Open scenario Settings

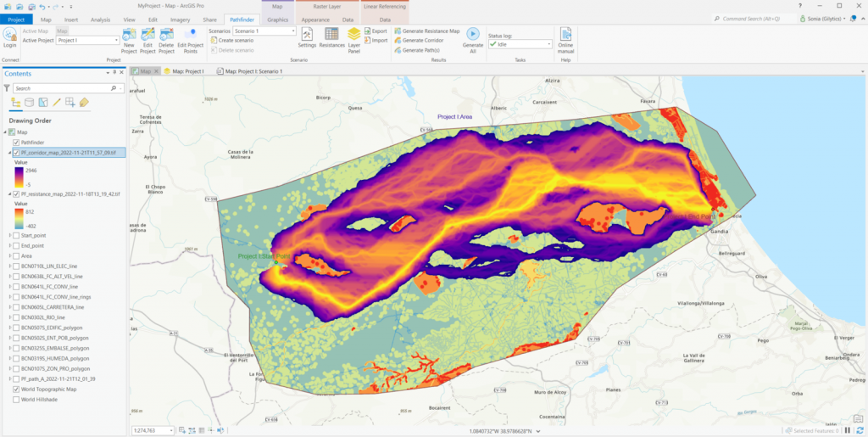tap(307, 34)
